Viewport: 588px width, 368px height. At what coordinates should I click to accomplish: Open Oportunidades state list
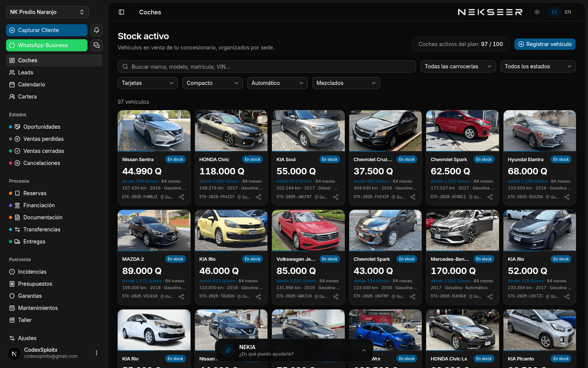coord(54,127)
